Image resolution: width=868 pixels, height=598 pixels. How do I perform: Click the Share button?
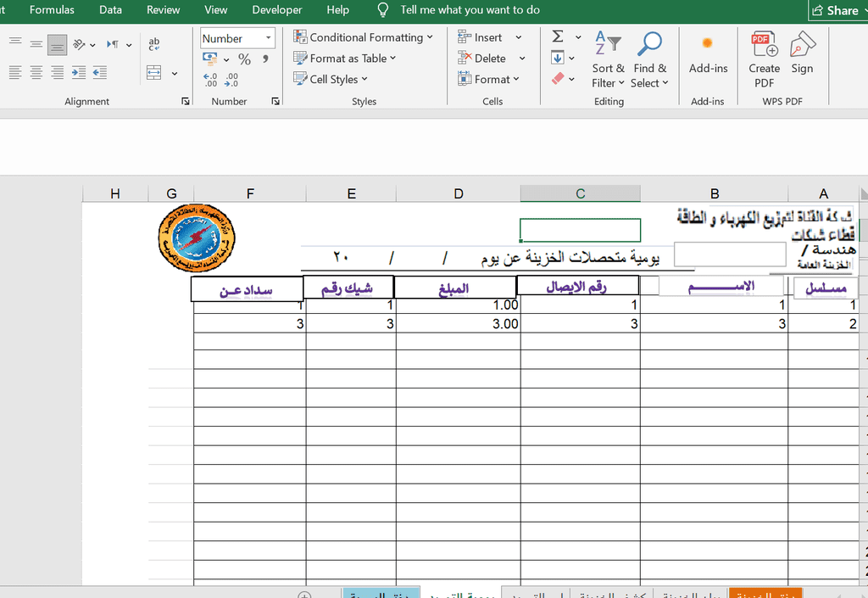pyautogui.click(x=835, y=10)
